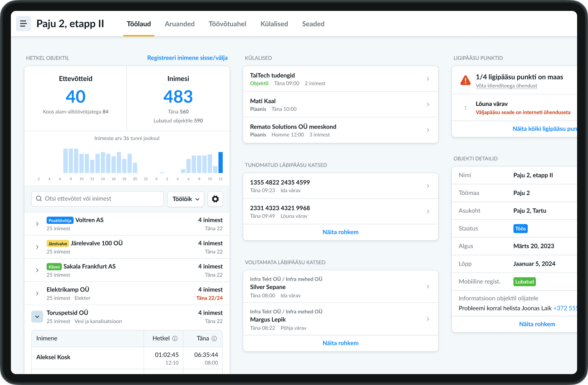Viewport: 588px width, 385px height.
Task: Click the Ettevõtteid count 40
Action: click(75, 96)
